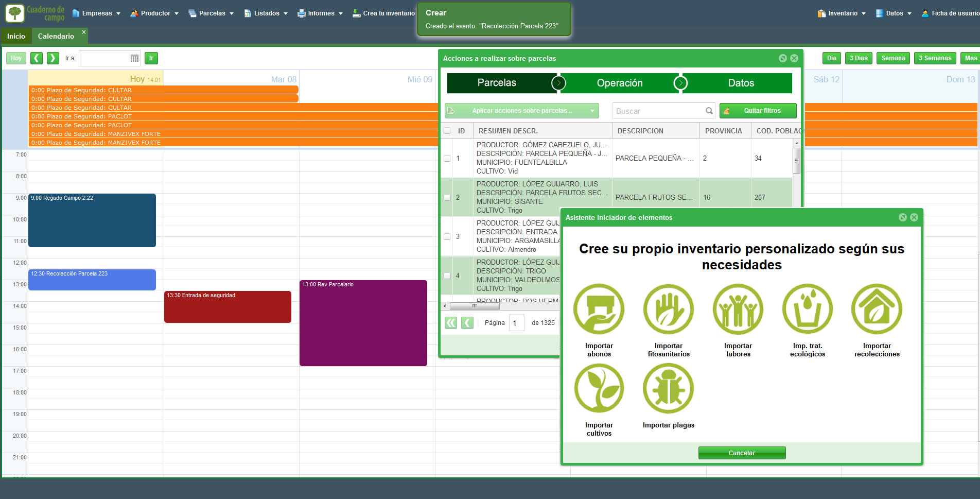
Task: Click the Hoy button
Action: point(16,58)
